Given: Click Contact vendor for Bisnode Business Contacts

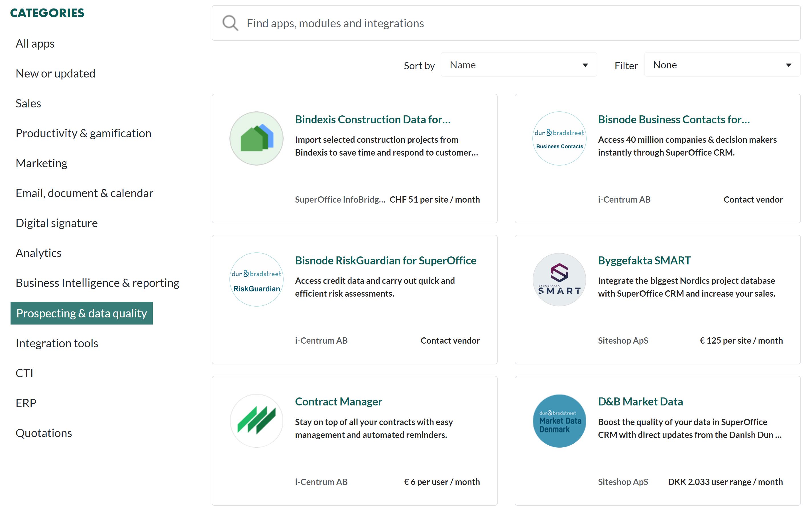Looking at the screenshot, I should tap(753, 199).
